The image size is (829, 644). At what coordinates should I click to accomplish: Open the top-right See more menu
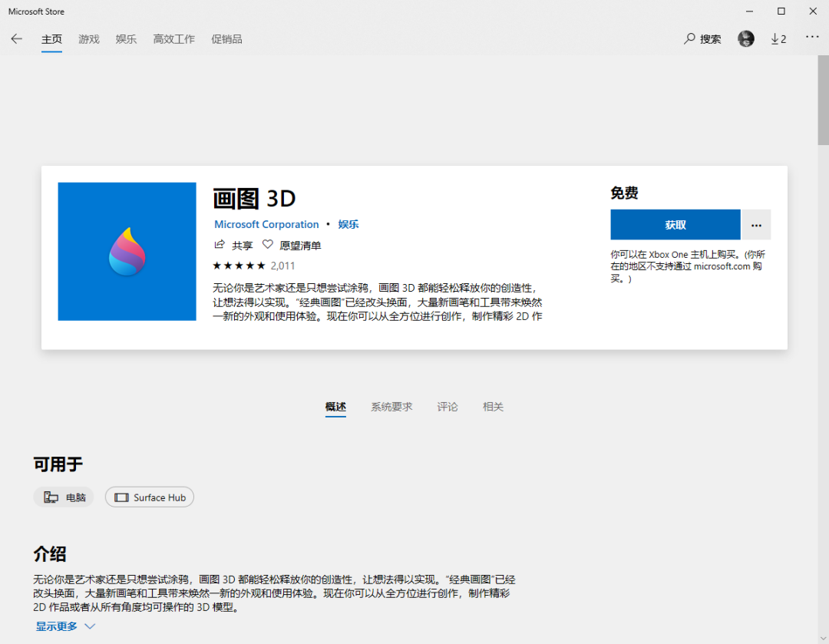812,37
